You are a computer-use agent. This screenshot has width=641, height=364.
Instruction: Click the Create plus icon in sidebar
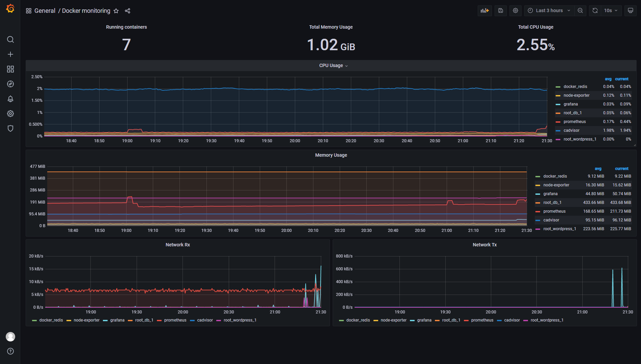click(10, 54)
